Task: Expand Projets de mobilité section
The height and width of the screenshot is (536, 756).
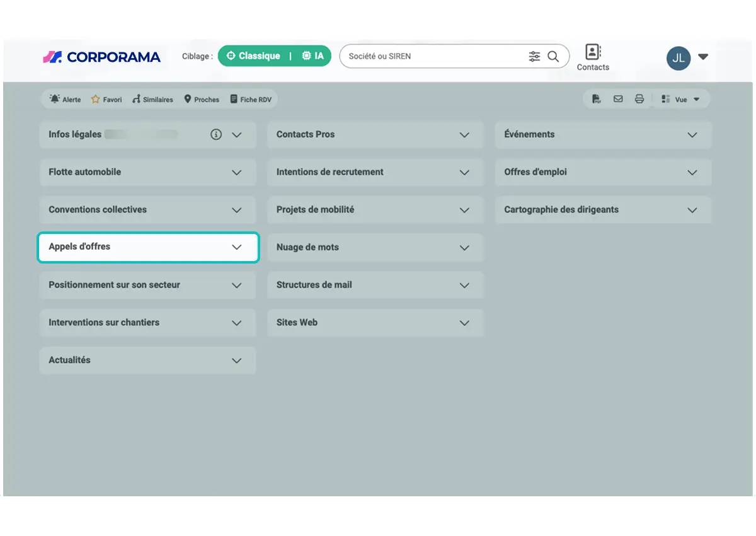Action: coord(375,210)
